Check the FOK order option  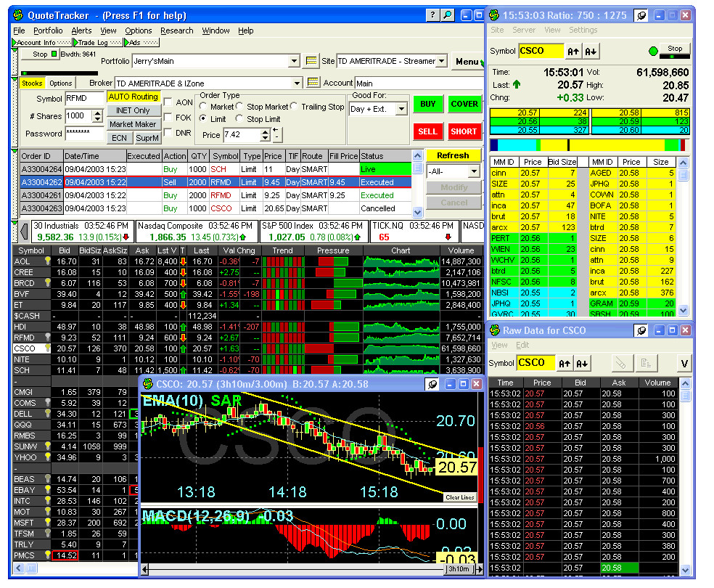168,118
